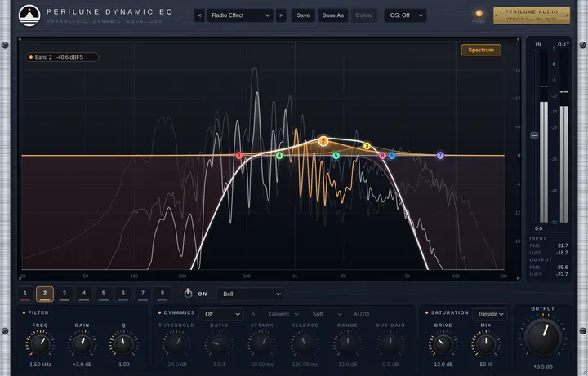Image resolution: width=588 pixels, height=376 pixels.
Task: Click the 12.0 dB drive value
Action: tap(443, 365)
